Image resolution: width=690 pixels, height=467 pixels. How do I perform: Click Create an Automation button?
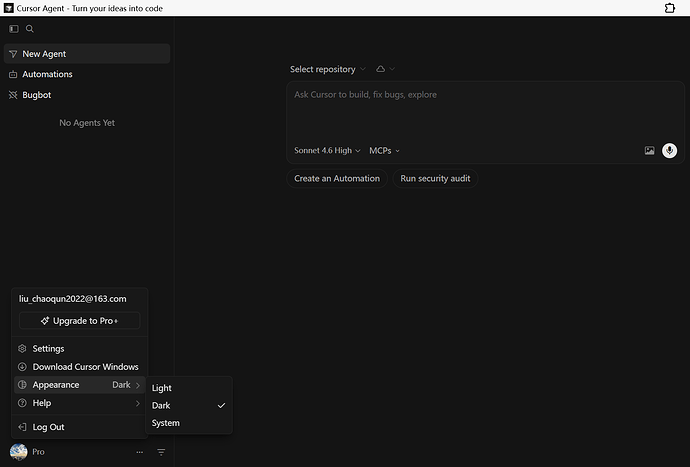pyautogui.click(x=337, y=179)
